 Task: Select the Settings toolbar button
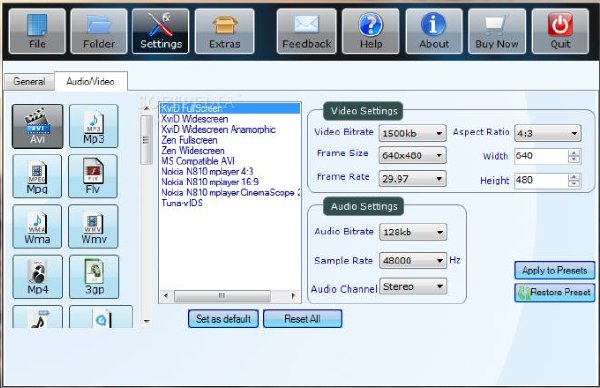[161, 31]
